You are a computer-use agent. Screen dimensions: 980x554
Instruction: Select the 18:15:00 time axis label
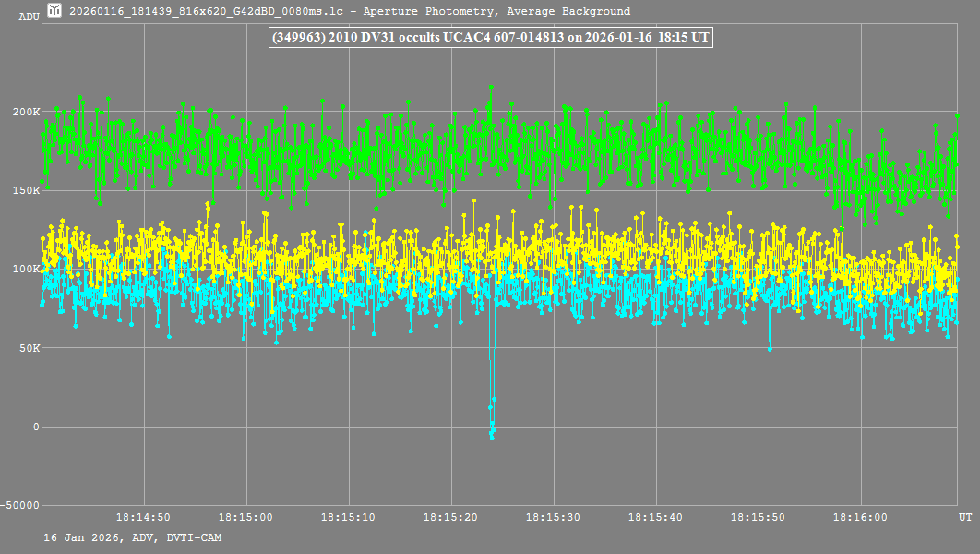point(246,518)
